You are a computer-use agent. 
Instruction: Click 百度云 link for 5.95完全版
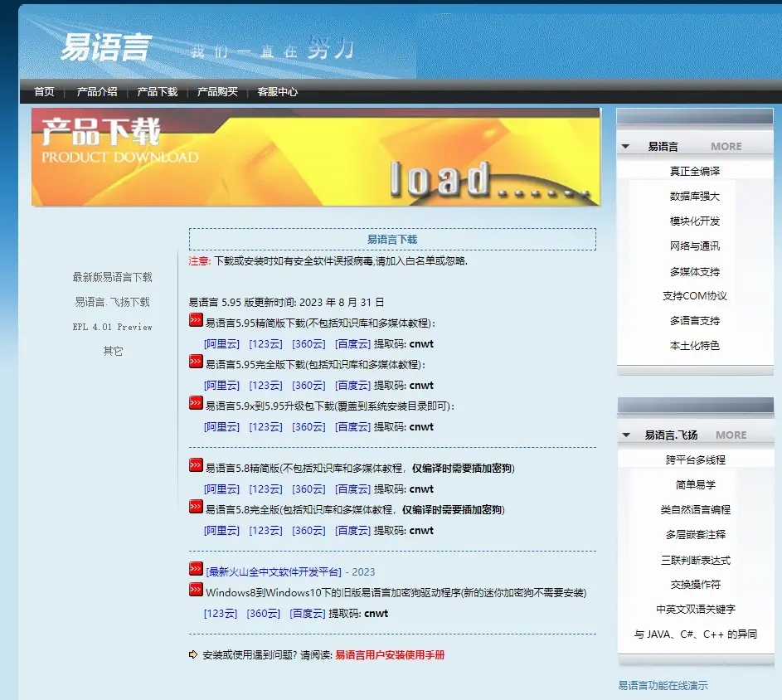[x=352, y=385]
